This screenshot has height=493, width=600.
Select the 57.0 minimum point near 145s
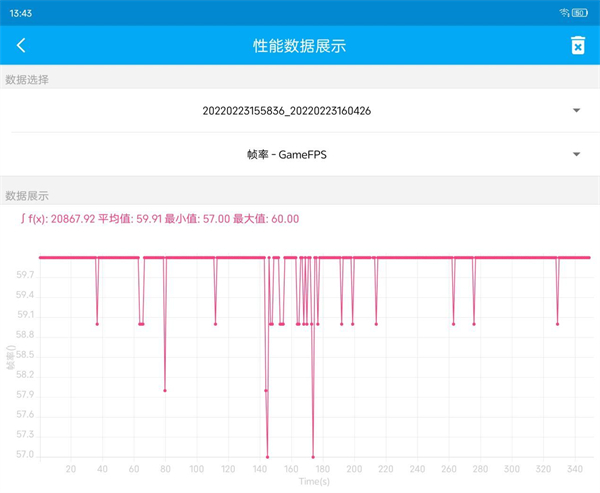267,457
